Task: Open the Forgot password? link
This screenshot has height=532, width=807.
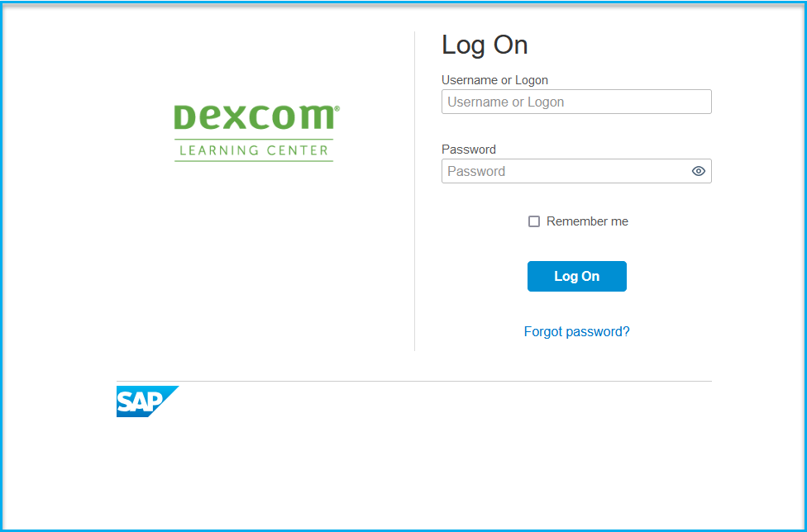Action: [576, 331]
